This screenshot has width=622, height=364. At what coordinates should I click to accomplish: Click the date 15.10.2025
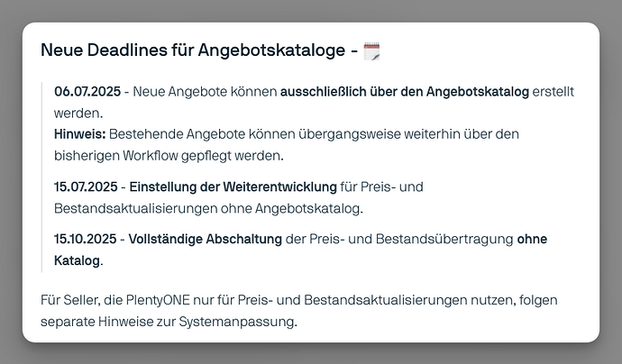(86, 239)
